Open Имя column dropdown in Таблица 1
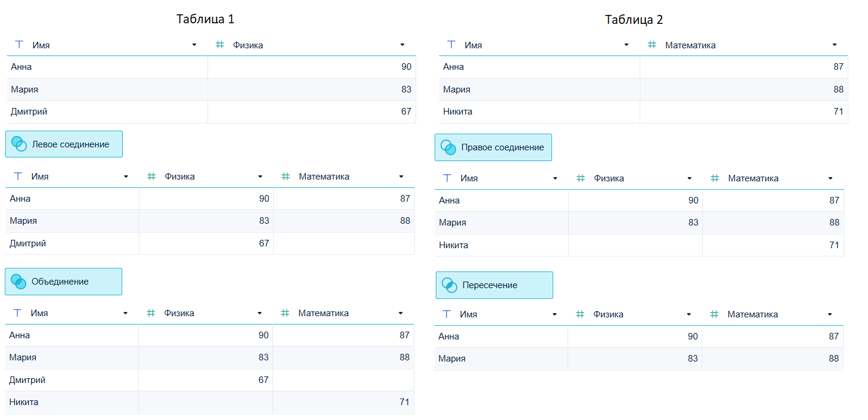 coord(194,45)
